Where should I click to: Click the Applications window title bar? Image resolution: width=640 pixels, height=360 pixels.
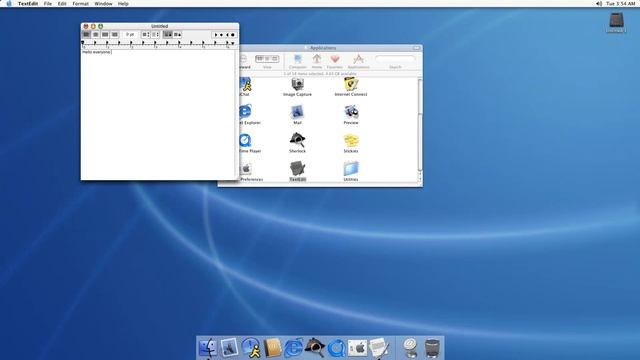[331, 48]
